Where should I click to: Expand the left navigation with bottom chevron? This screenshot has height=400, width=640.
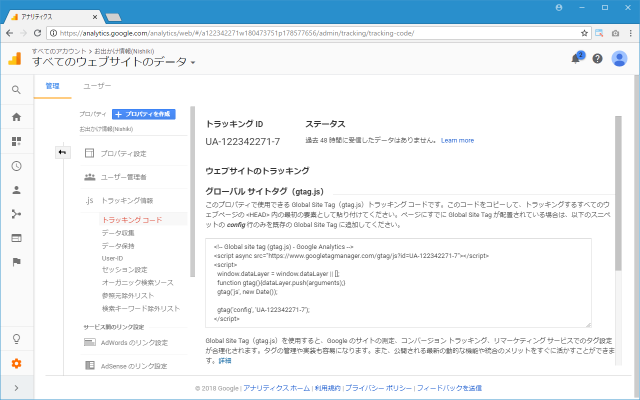pos(16,386)
